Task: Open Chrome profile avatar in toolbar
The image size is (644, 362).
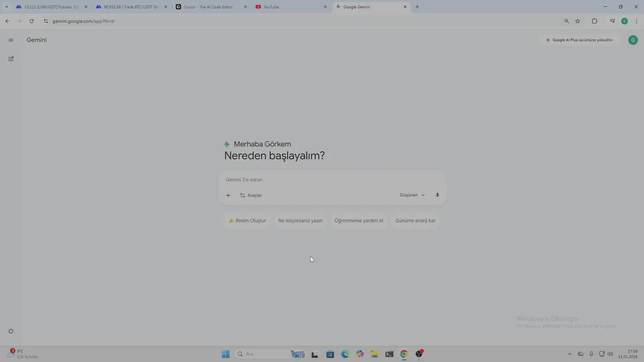Action: click(x=624, y=21)
